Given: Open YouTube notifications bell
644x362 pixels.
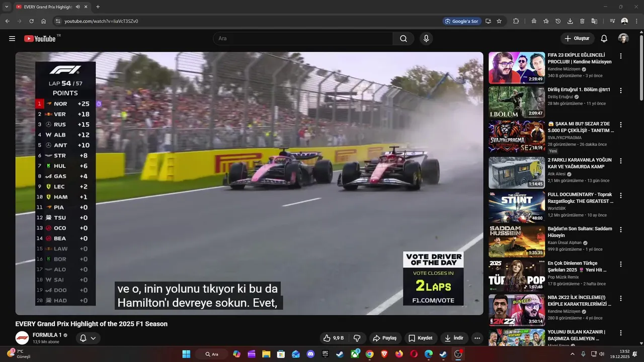Looking at the screenshot, I should pos(604,39).
